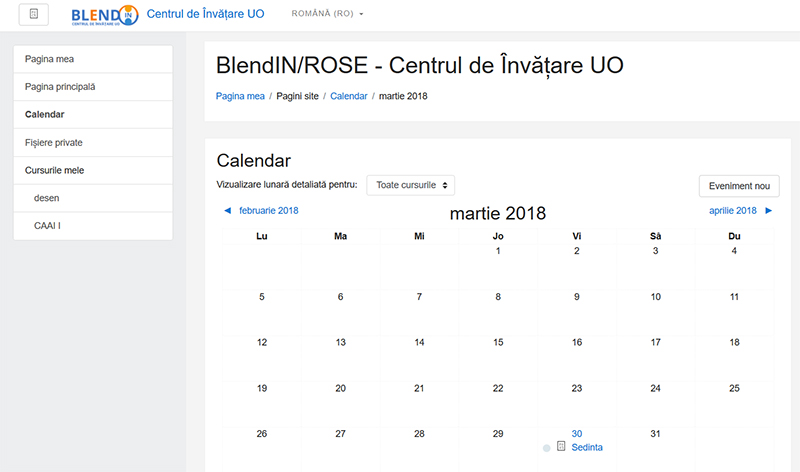Click the Mi weekday column header
Viewport: 800px width, 472px height.
tap(419, 236)
